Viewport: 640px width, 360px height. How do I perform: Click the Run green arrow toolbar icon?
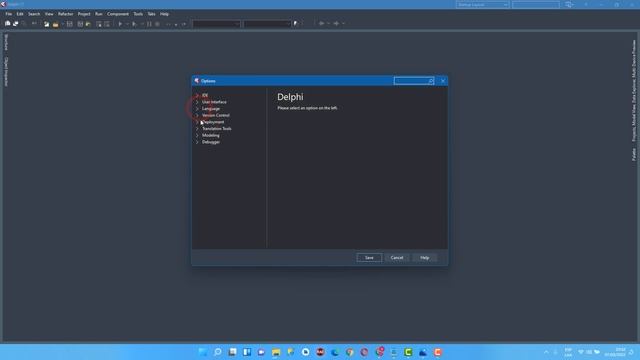(120, 24)
